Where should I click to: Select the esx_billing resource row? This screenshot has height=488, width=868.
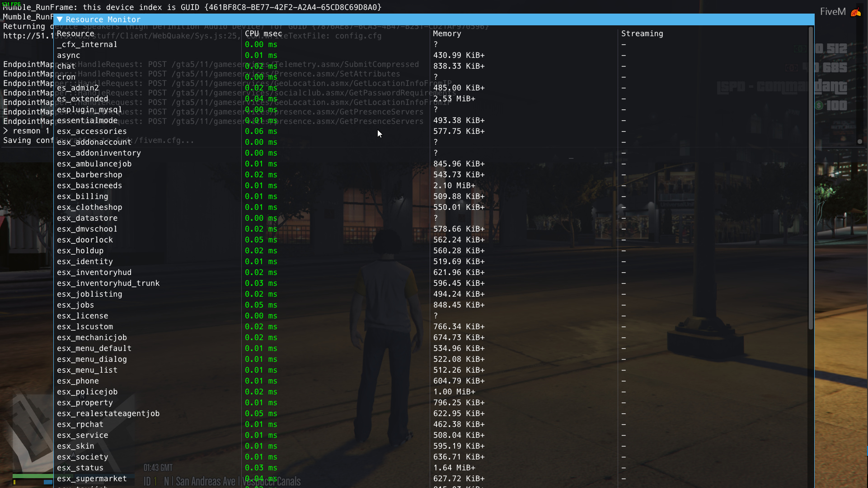coord(432,196)
